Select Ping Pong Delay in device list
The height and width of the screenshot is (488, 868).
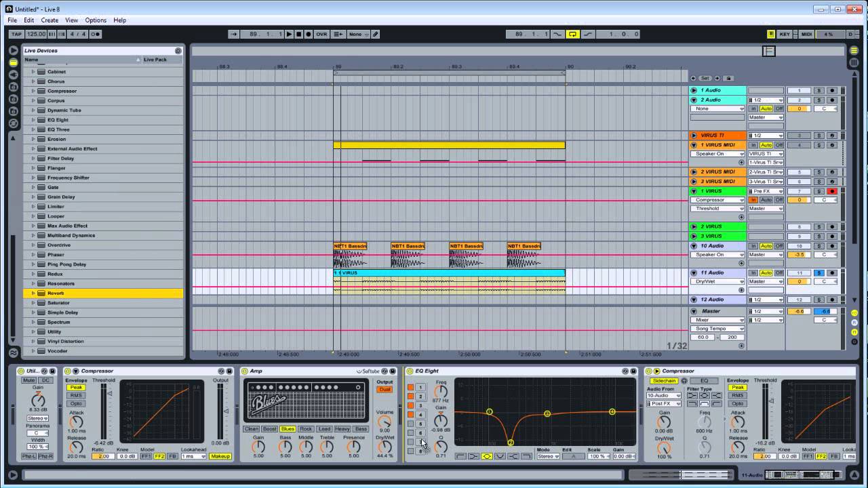coord(66,264)
